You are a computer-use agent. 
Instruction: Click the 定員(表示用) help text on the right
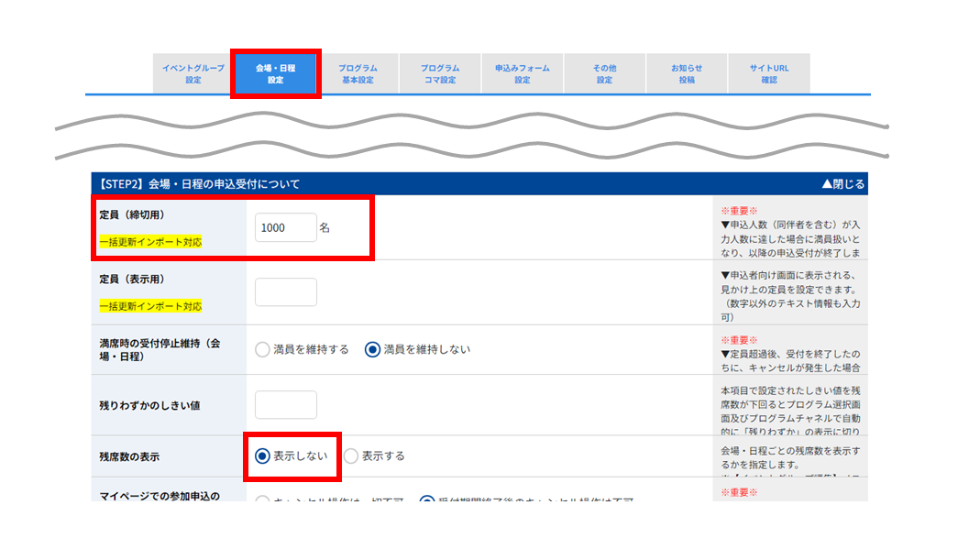(790, 296)
